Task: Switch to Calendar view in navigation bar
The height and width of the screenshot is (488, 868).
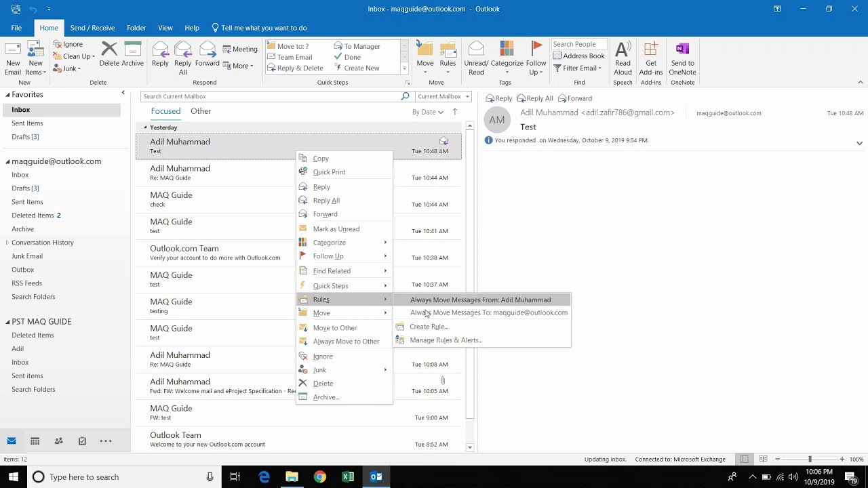Action: coord(35,441)
